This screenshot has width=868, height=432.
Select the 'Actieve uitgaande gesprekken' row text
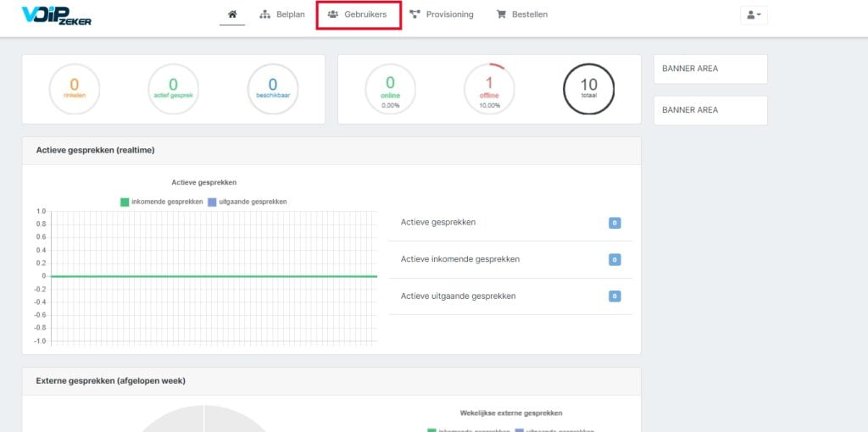(x=458, y=296)
